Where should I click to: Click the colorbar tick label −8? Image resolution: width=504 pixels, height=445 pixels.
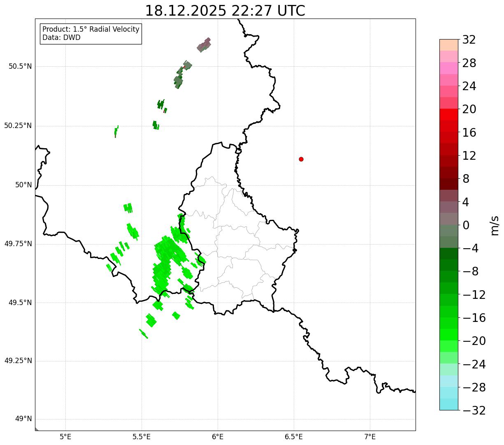tap(470, 271)
